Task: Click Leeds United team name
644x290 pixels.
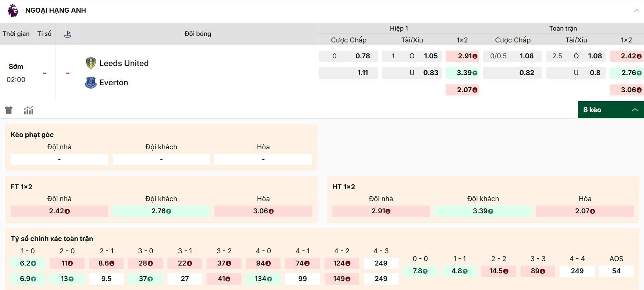Action: (124, 63)
